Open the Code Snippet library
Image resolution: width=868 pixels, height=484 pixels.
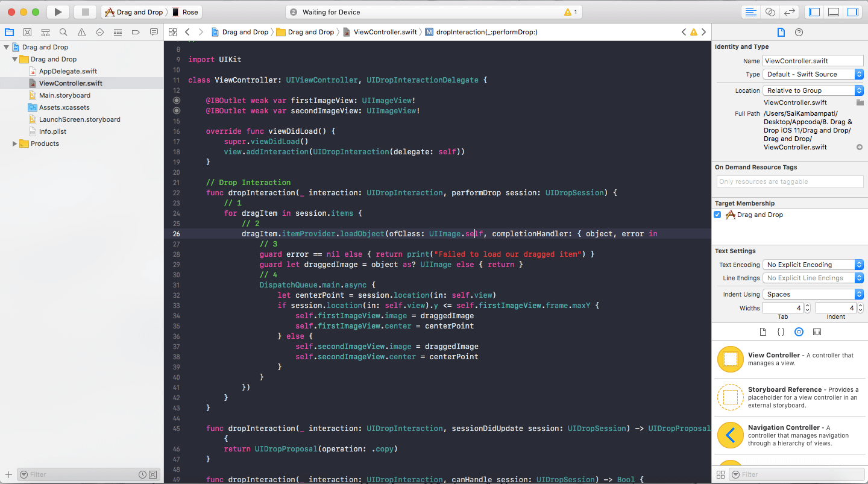[x=781, y=332]
